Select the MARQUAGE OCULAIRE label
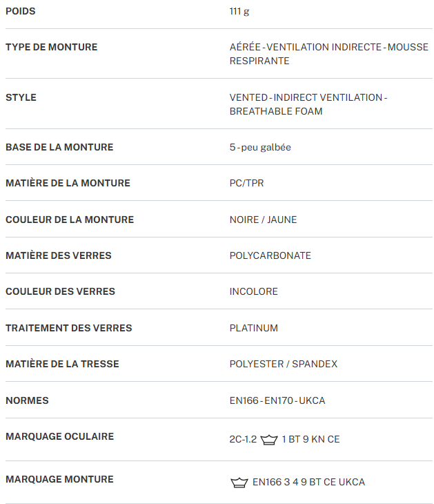This screenshot has height=504, width=434. 60,436
